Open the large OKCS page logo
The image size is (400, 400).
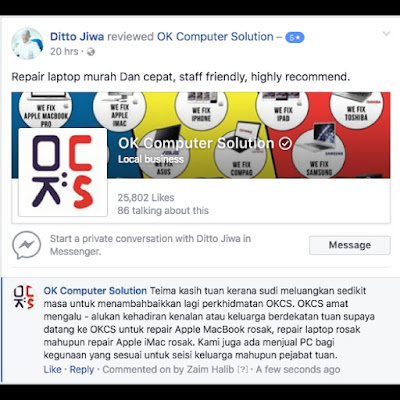pos(63,172)
